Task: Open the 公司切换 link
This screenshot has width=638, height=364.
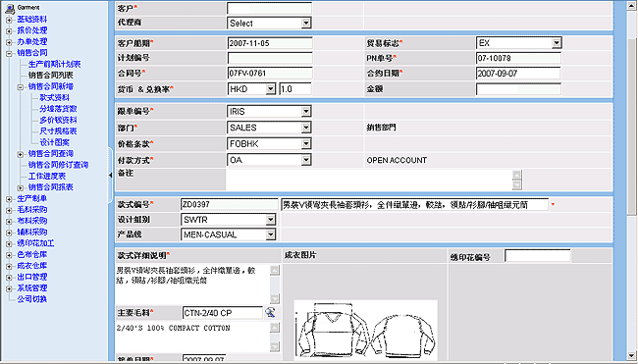Action: [32, 299]
